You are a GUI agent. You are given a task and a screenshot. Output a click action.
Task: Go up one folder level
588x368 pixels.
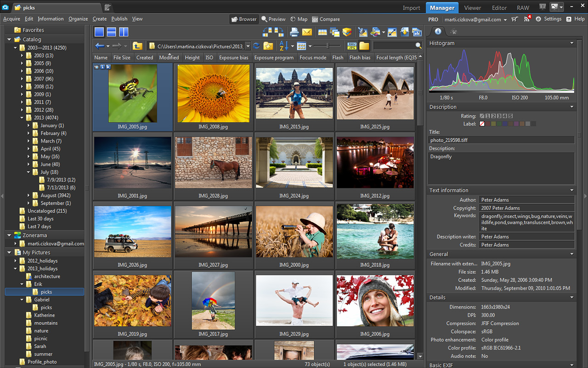[x=137, y=46]
